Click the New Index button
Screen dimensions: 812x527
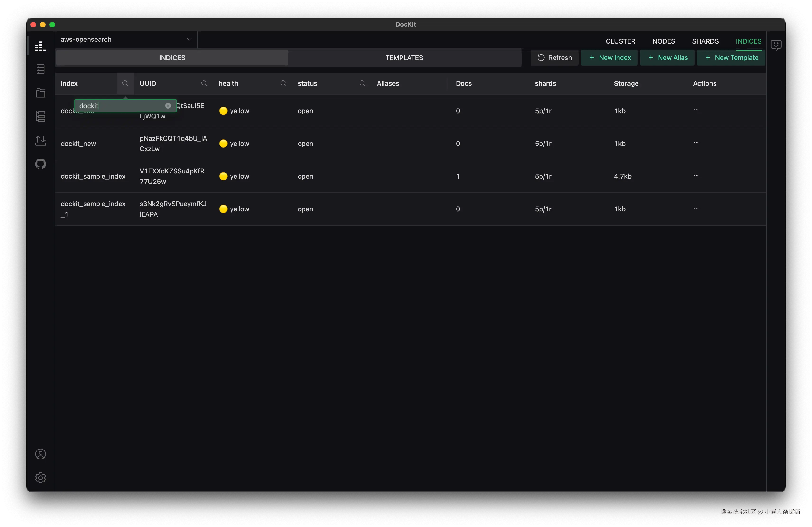610,58
